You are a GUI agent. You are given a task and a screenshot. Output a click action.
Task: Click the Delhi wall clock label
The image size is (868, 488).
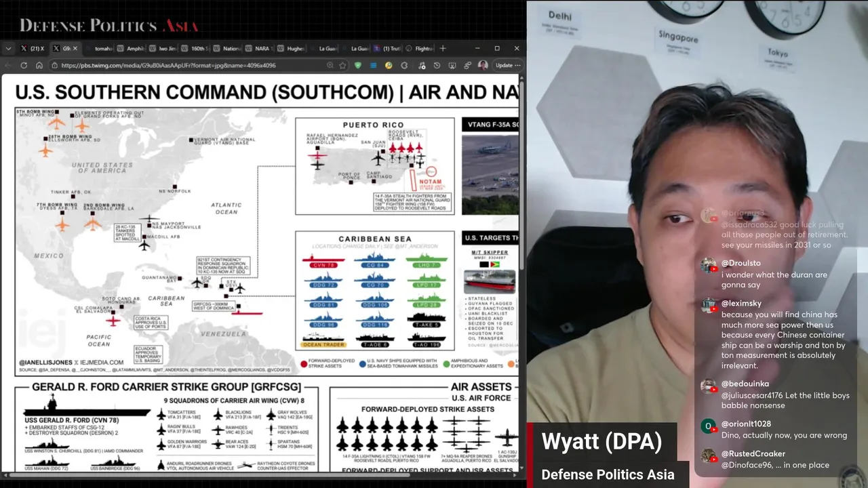[560, 16]
